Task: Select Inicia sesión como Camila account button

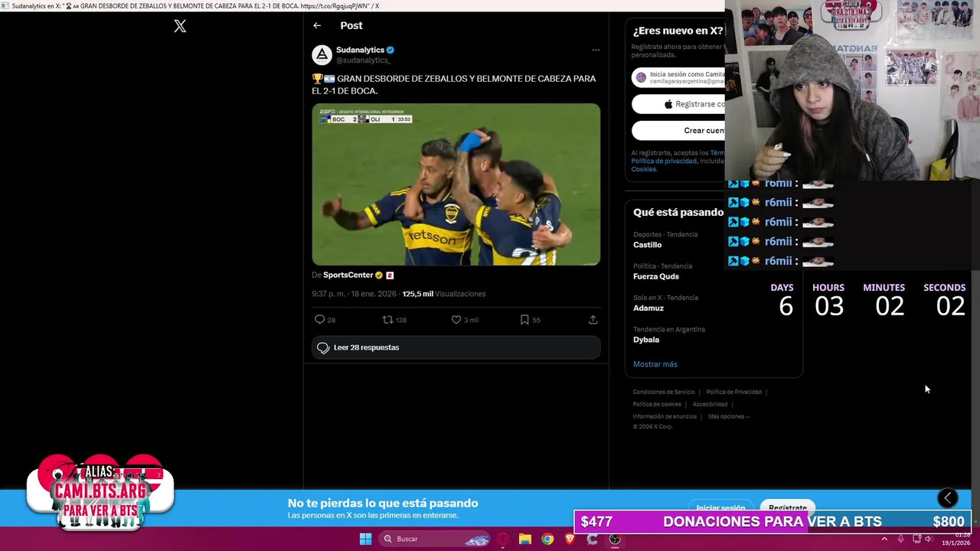Action: tap(678, 77)
